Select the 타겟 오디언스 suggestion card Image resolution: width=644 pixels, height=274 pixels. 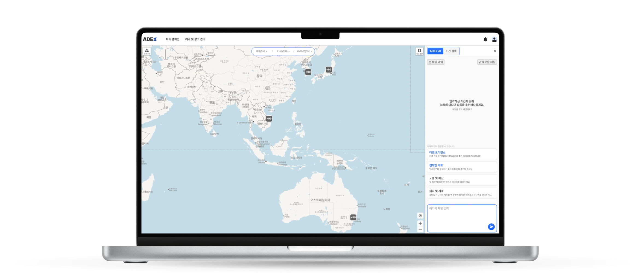click(462, 154)
